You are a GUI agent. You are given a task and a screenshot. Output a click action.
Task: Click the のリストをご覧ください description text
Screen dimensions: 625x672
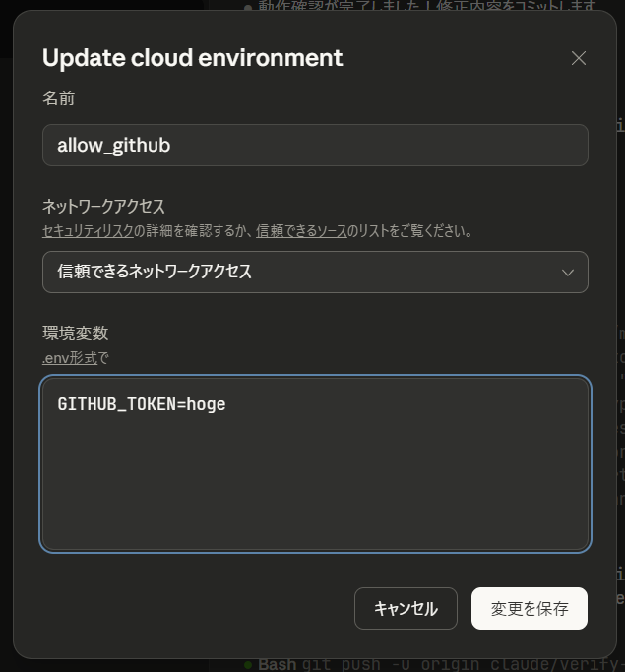tap(409, 231)
